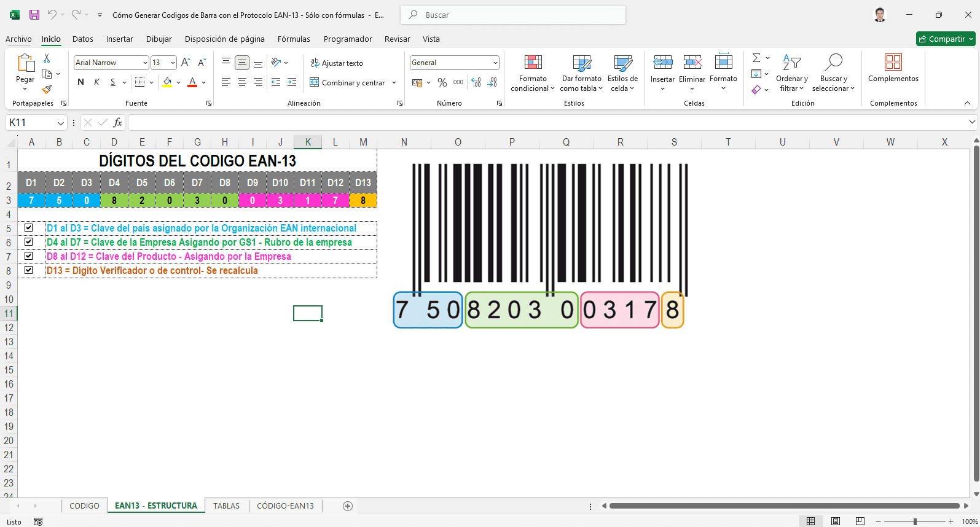Click the align right icon

point(258,82)
